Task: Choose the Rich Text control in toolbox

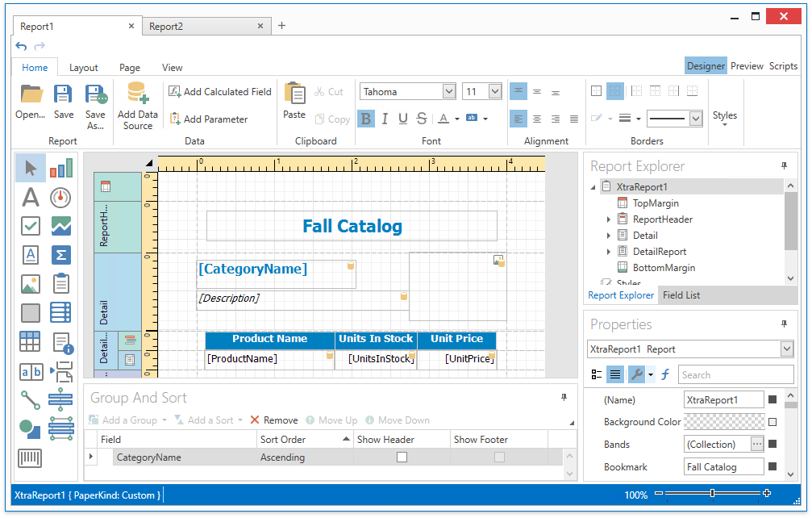Action: click(31, 255)
